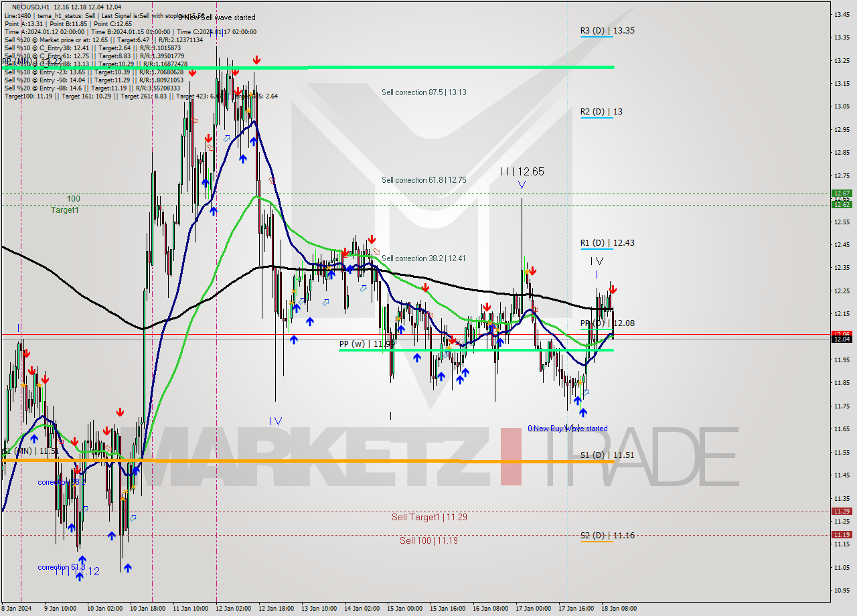857x616 pixels.
Task: Click the 13.35 price scale value
Action: (x=842, y=37)
